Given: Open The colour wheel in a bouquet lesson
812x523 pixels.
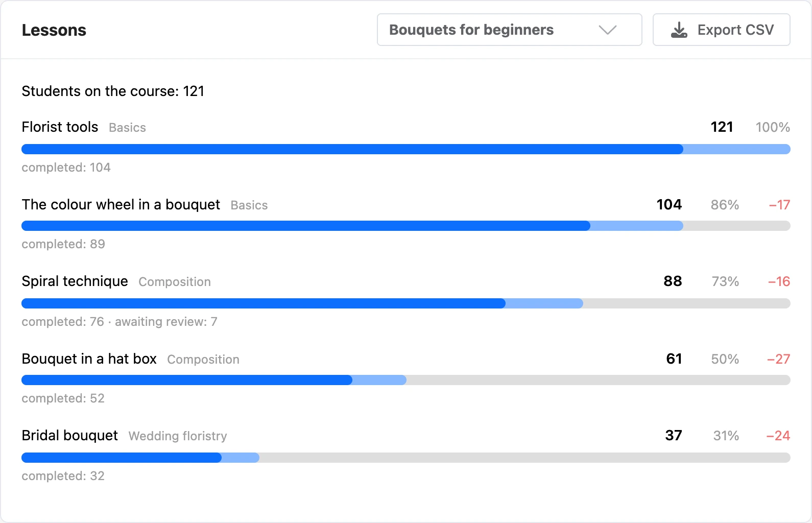Looking at the screenshot, I should 121,204.
